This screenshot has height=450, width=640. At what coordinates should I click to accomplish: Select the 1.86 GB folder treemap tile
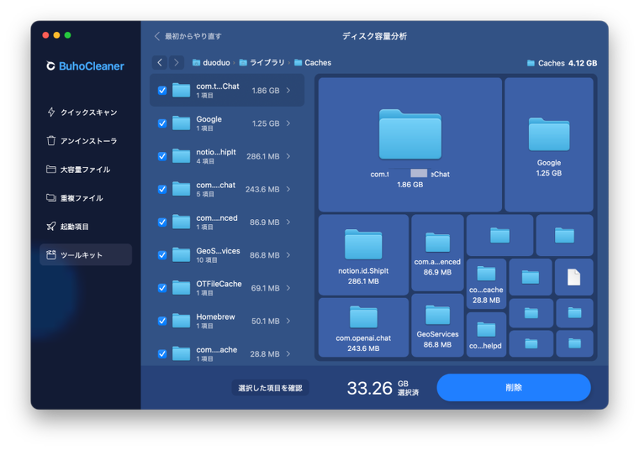point(410,145)
